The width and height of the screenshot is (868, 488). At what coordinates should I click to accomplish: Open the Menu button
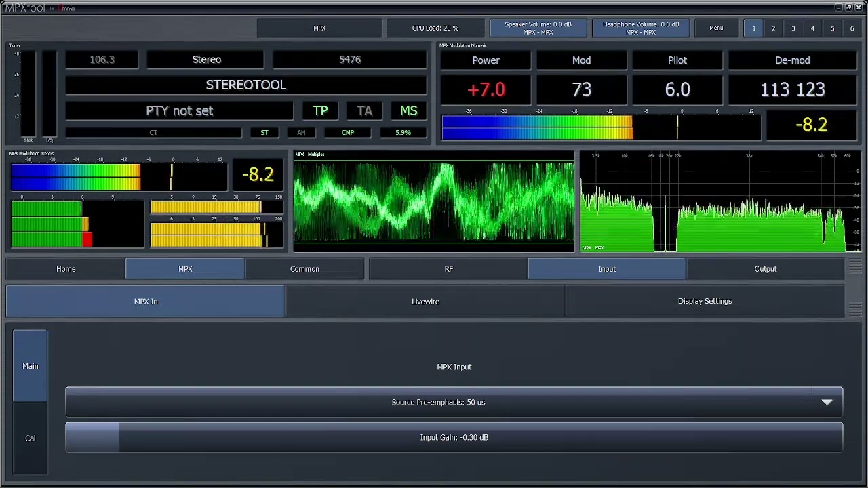click(716, 28)
